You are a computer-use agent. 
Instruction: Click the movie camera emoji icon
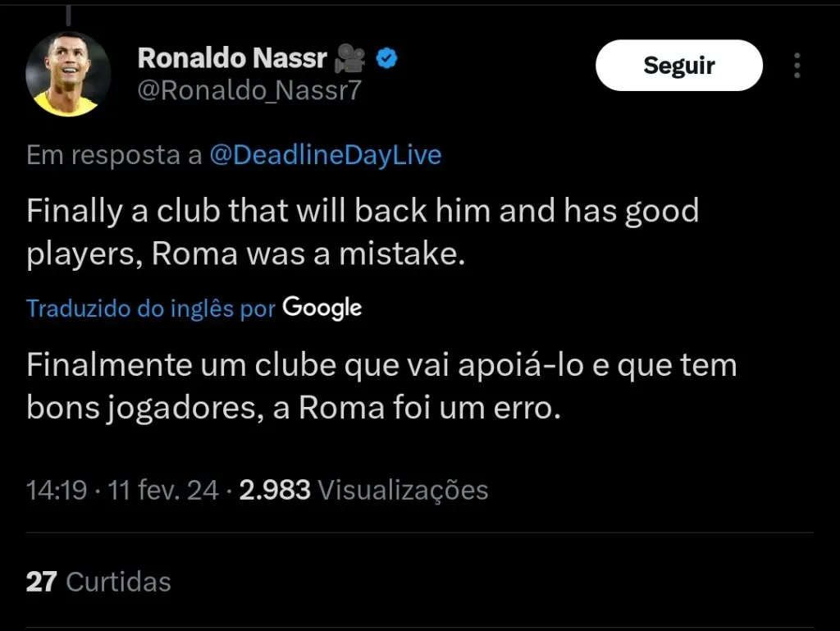[x=350, y=58]
